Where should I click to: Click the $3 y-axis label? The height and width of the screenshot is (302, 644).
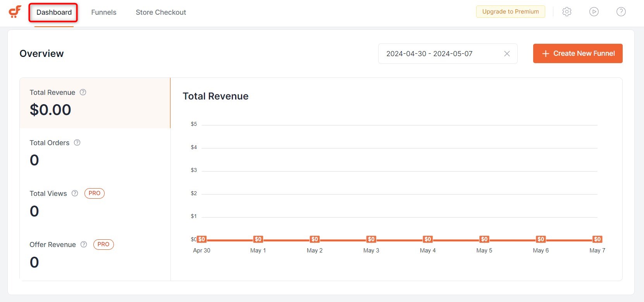tap(194, 170)
